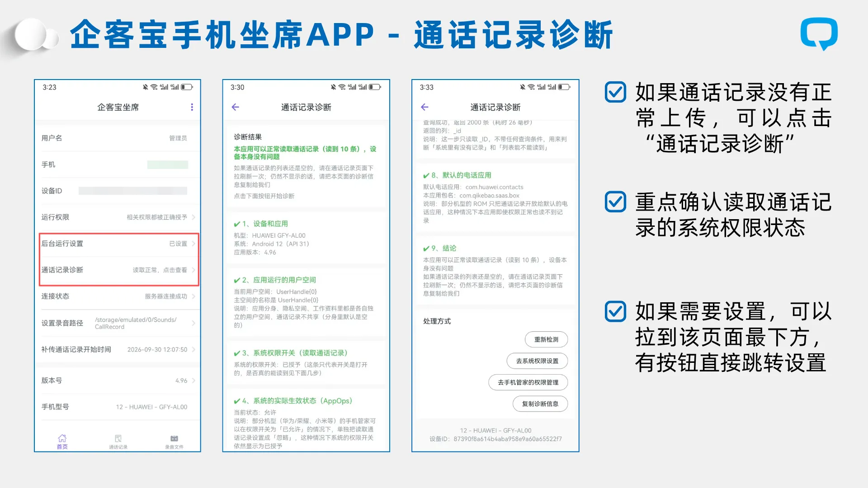Open 连接状态 row chevron
Viewport: 868px width, 488px height.
(x=193, y=296)
